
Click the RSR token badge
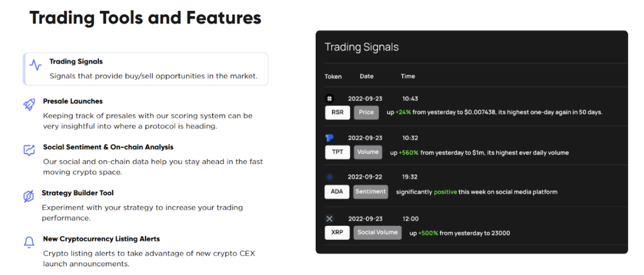(337, 113)
